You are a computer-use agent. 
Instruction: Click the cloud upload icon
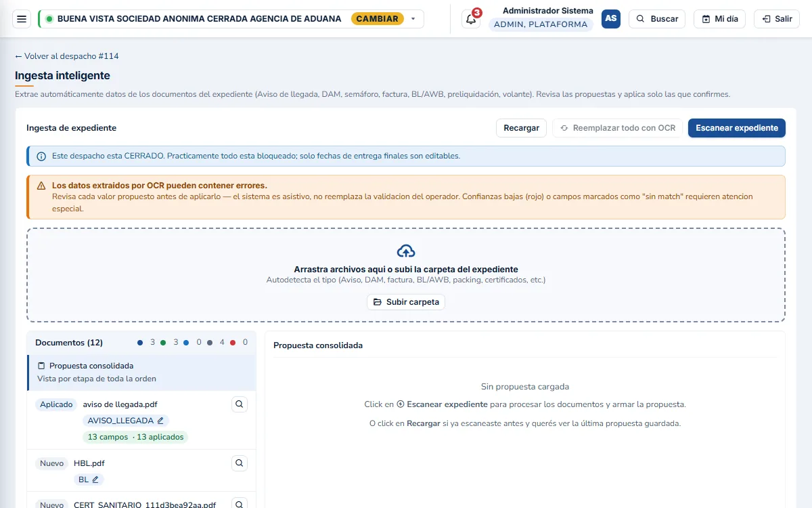pos(406,251)
